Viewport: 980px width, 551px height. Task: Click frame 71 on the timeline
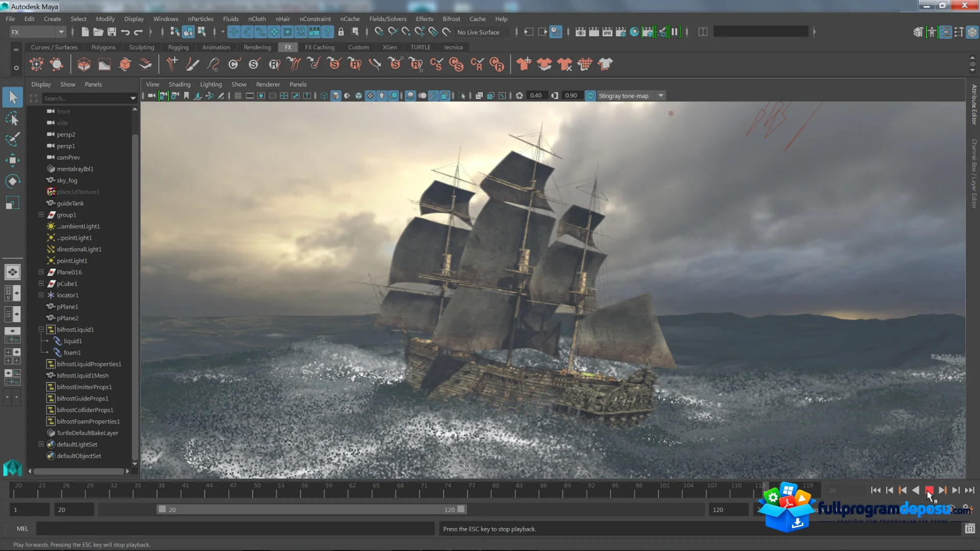[424, 490]
